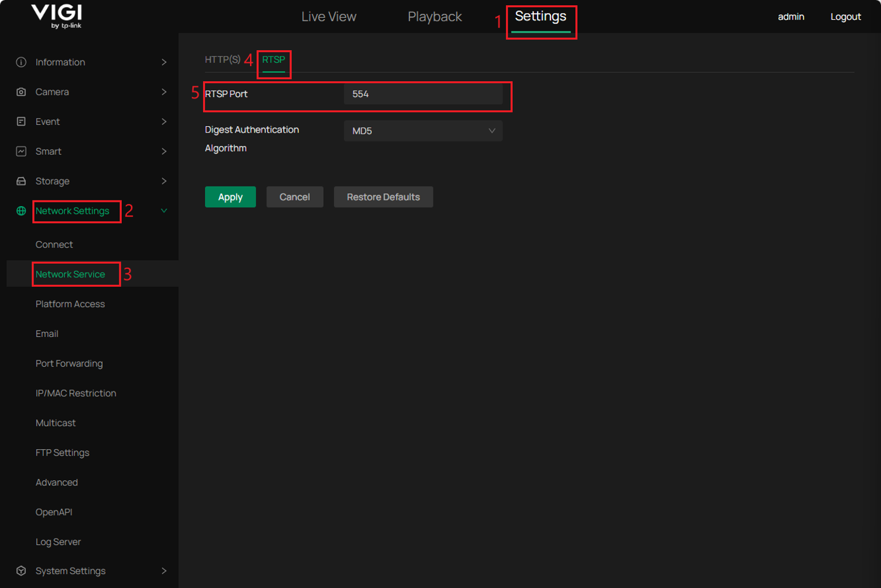Click the Smart chart icon
The image size is (881, 588).
pyautogui.click(x=21, y=151)
